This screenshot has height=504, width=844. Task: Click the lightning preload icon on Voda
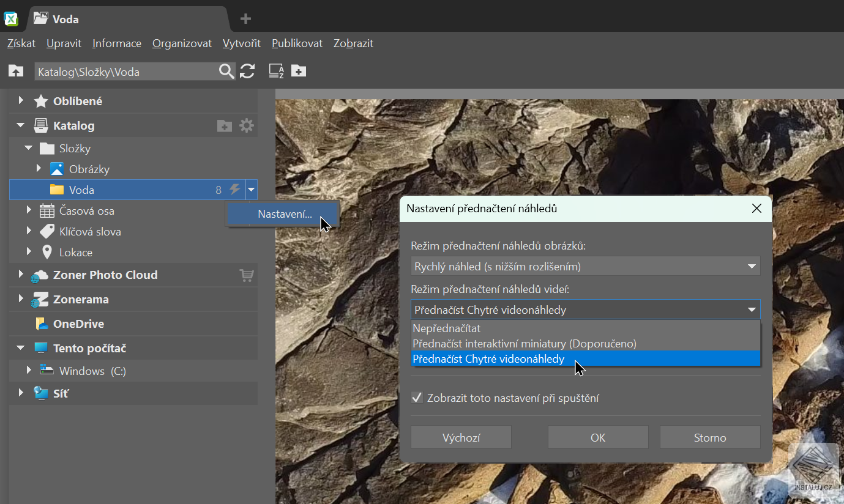click(234, 190)
